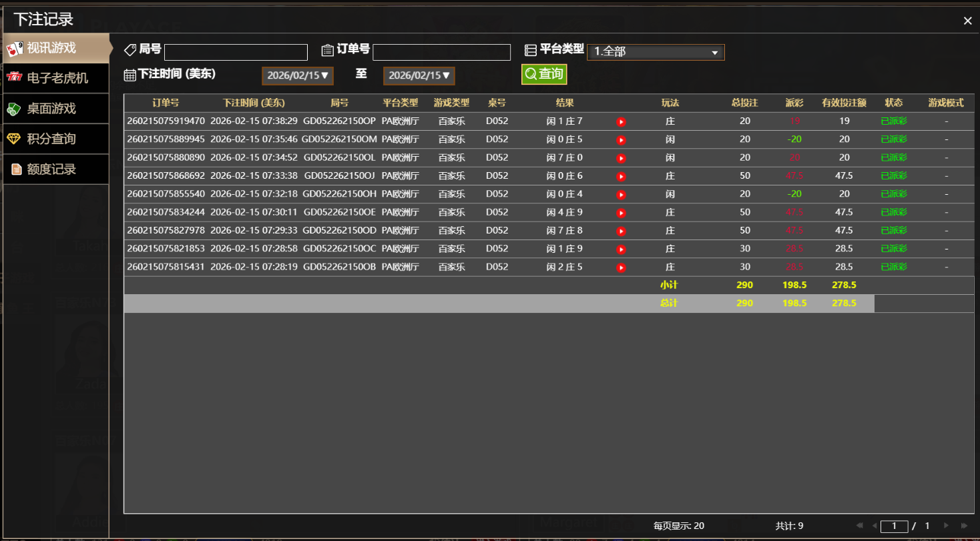This screenshot has height=541, width=980.
Task: Click the calendar icon beside 下注时间
Action: pyautogui.click(x=130, y=74)
